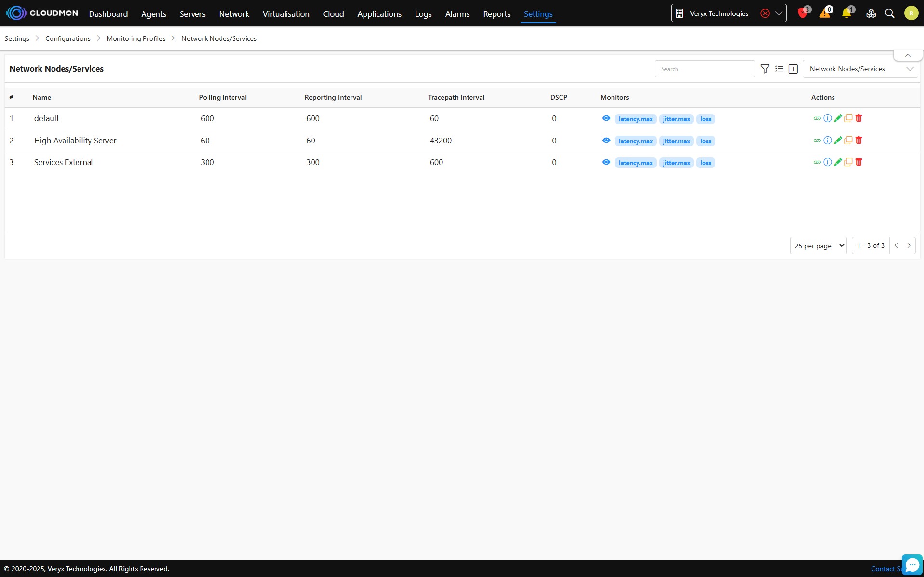
Task: Toggle monitors eye for High Availability Server
Action: [606, 141]
